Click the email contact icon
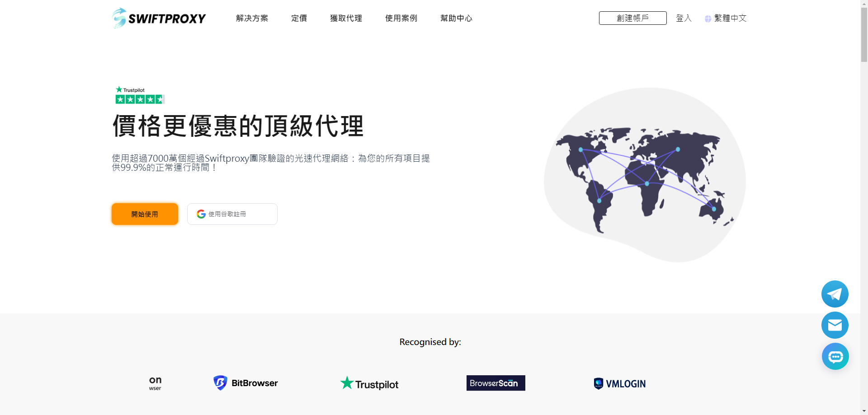 [835, 325]
